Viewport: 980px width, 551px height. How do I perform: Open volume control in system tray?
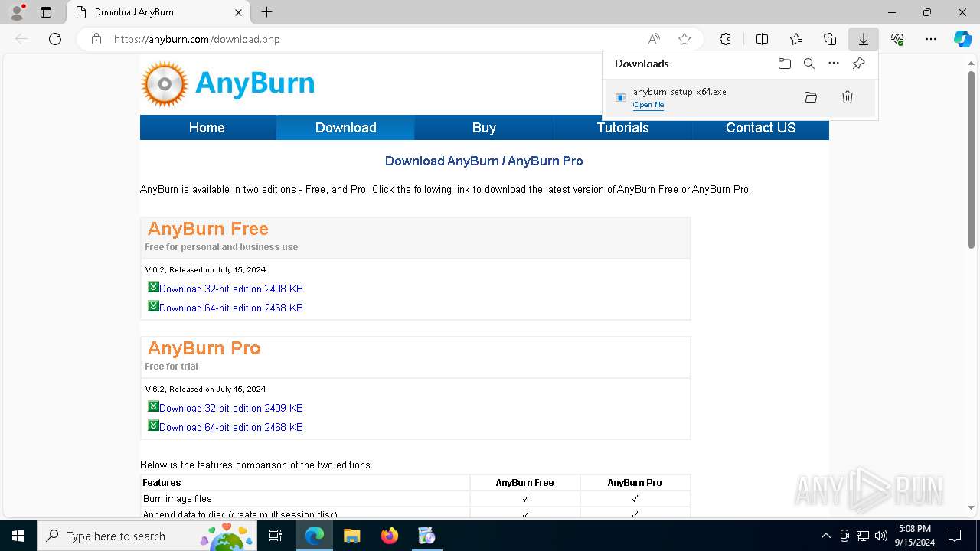click(881, 536)
